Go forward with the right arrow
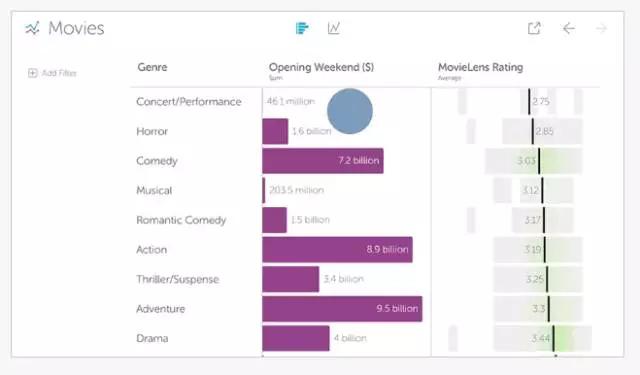The image size is (640, 375). [x=601, y=28]
